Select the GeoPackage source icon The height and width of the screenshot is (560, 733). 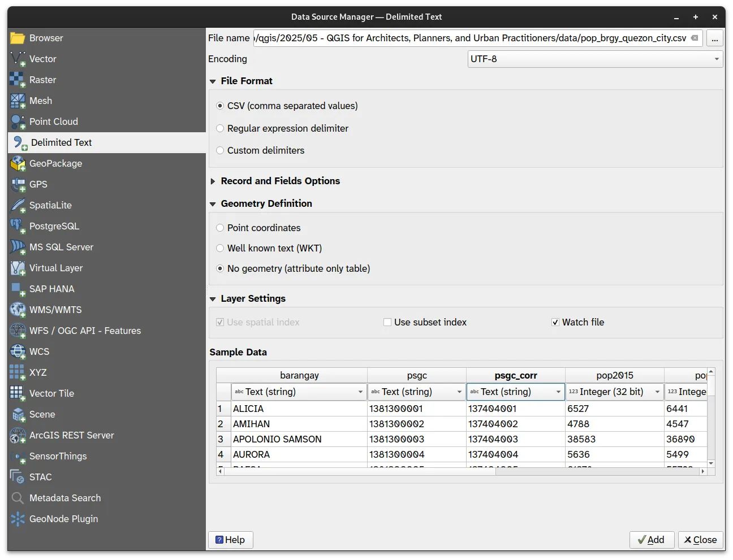click(x=18, y=163)
